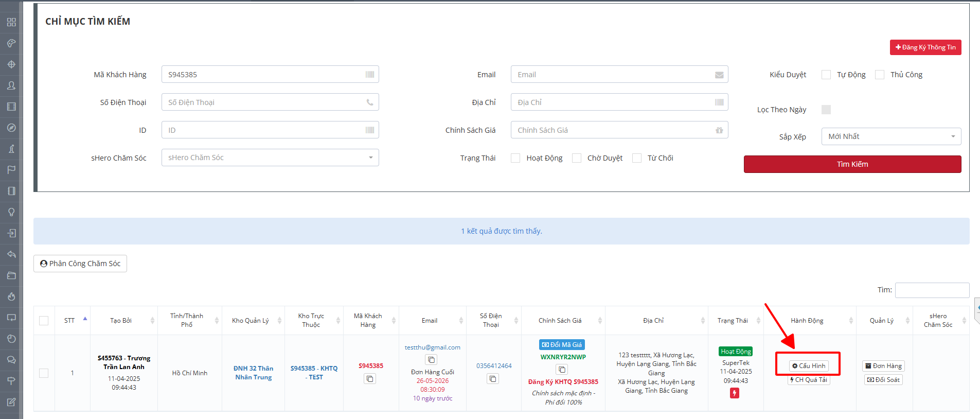
Task: Check the Chờ Duyệt status filter
Action: (x=577, y=158)
